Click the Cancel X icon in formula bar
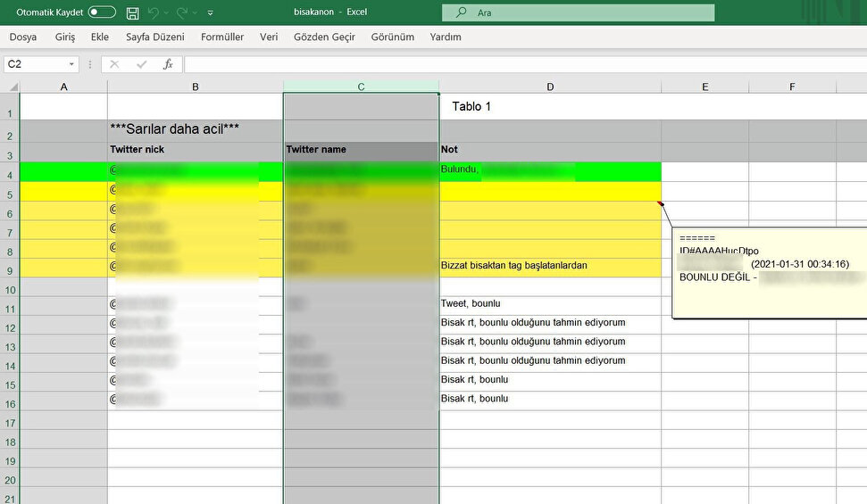The height and width of the screenshot is (504, 867). (x=114, y=64)
